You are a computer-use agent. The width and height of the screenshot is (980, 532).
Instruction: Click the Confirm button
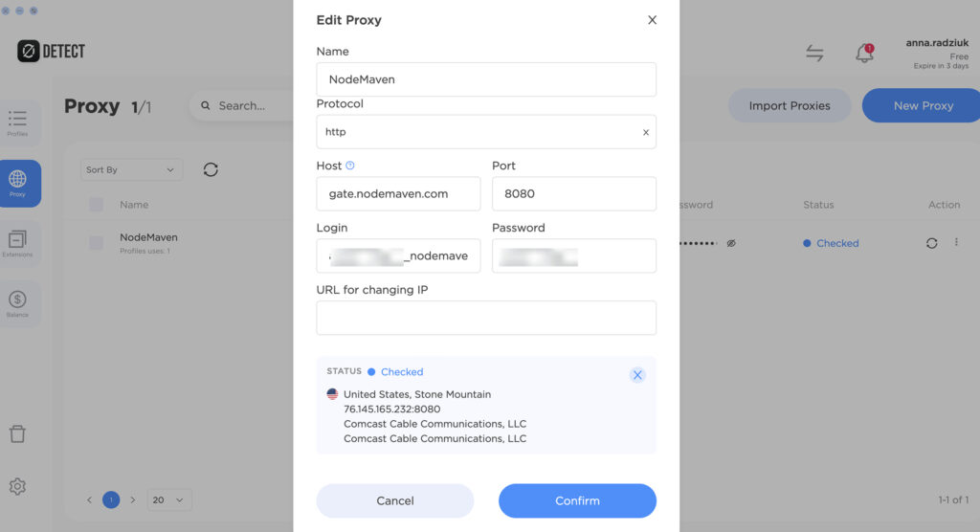pos(577,500)
